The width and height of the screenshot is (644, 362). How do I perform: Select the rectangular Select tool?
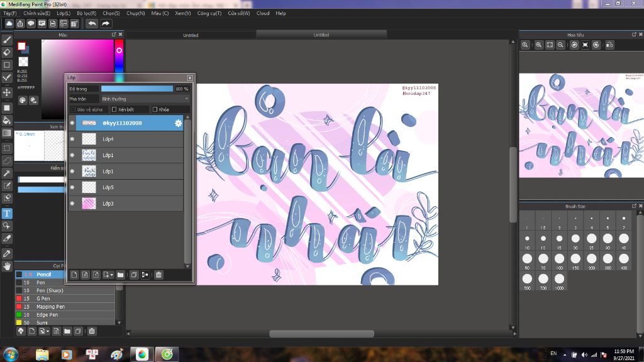pos(7,148)
